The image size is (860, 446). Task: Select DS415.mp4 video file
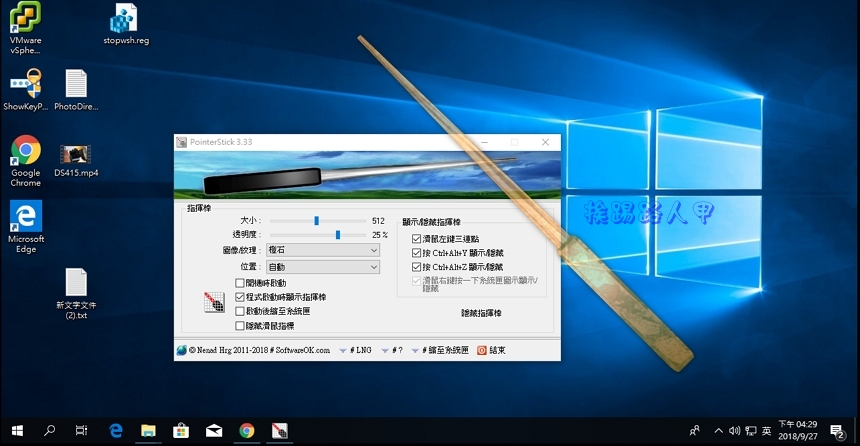pyautogui.click(x=76, y=161)
